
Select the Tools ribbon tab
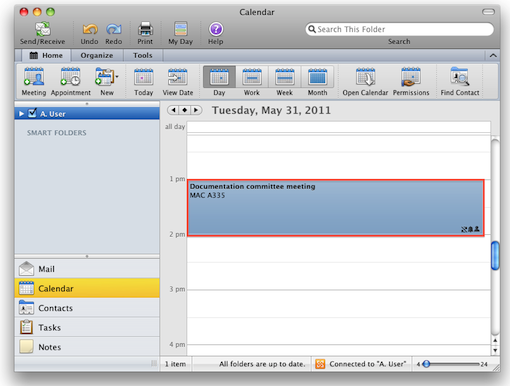(x=143, y=55)
